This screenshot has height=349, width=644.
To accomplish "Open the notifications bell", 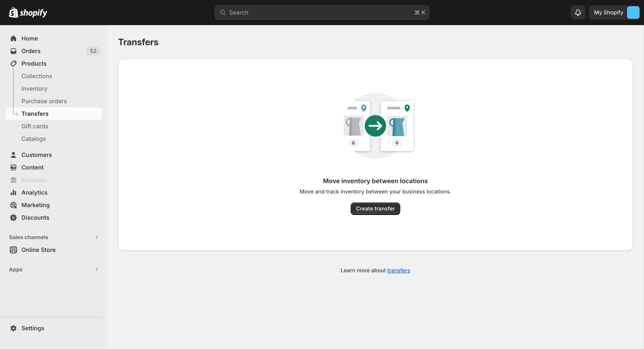I will [578, 13].
